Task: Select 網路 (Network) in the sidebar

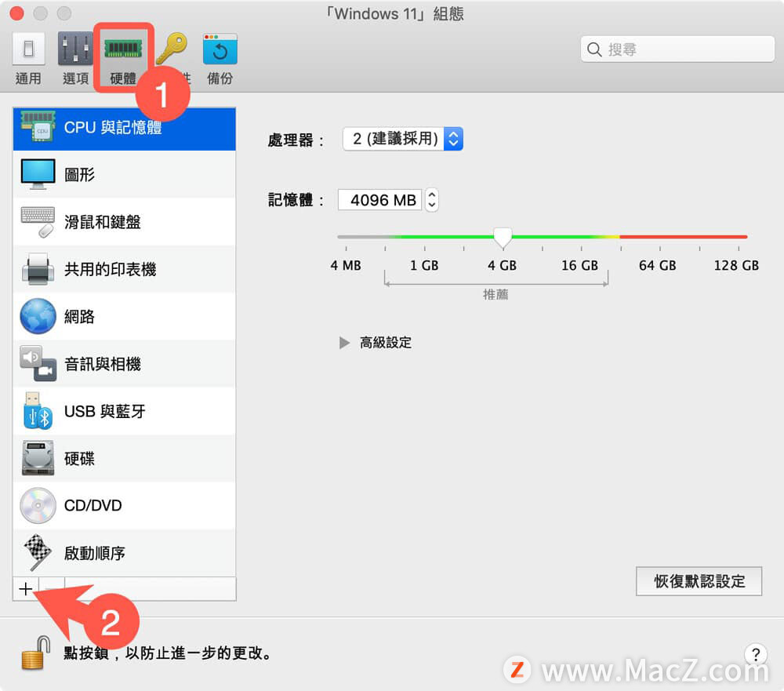Action: [x=124, y=316]
